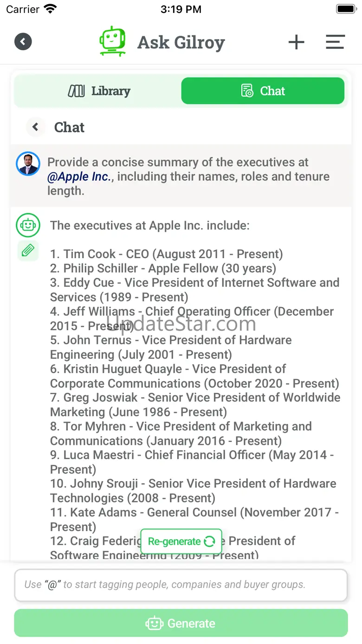Tap the 'Ask Gilroy' title text
The height and width of the screenshot is (644, 362).
click(x=181, y=43)
